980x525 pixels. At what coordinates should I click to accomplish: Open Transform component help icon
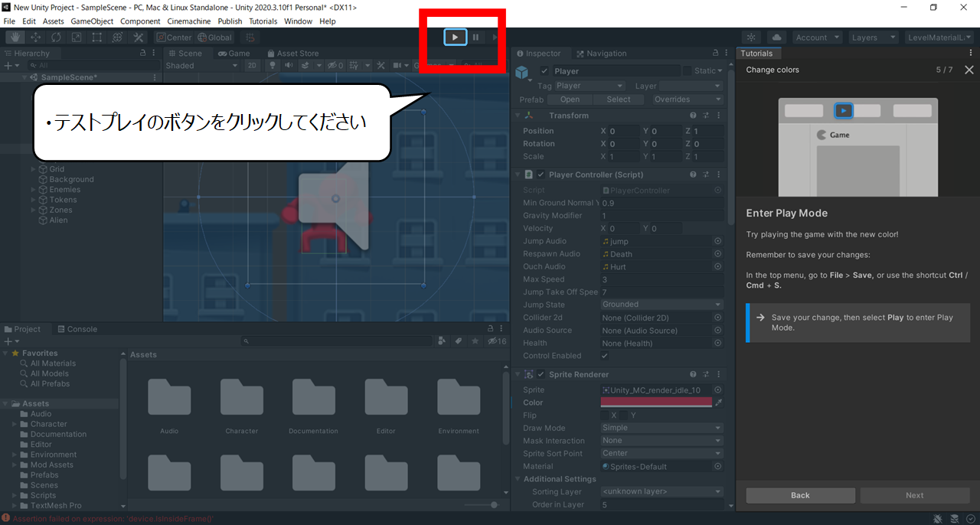coord(692,116)
